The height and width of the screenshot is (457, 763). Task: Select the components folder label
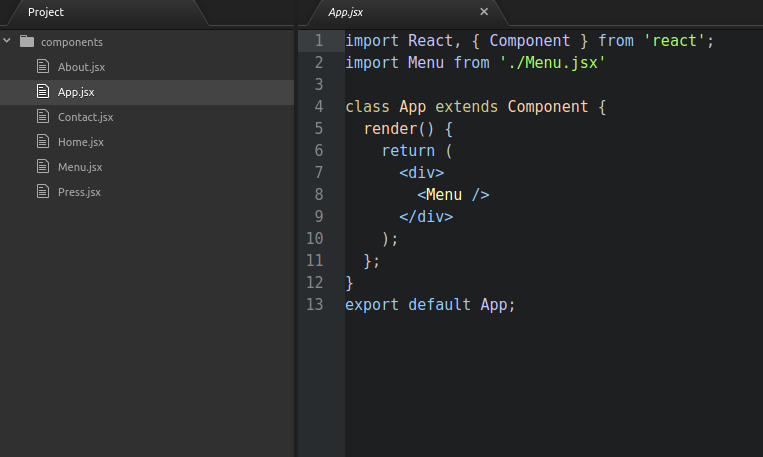[x=72, y=42]
